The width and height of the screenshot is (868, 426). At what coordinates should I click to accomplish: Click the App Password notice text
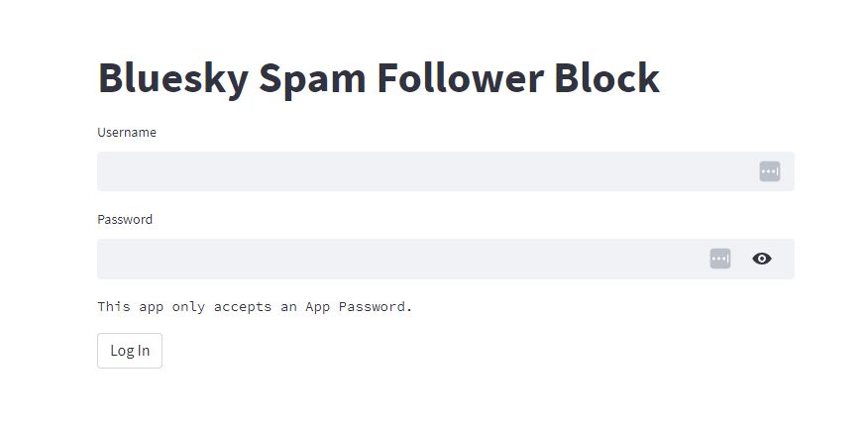click(x=255, y=307)
